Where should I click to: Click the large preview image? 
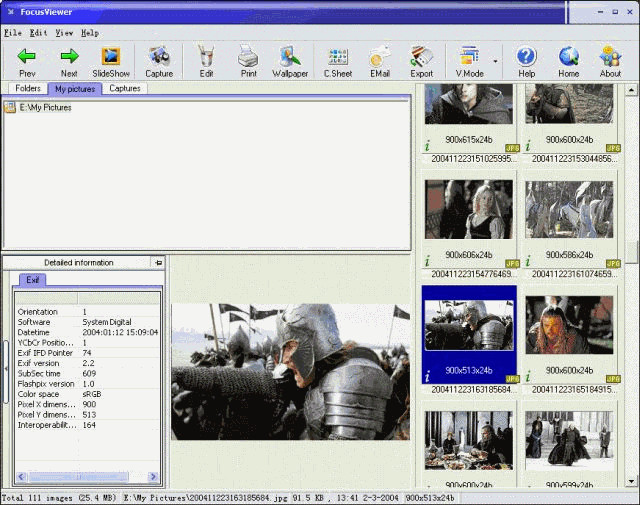tap(290, 372)
